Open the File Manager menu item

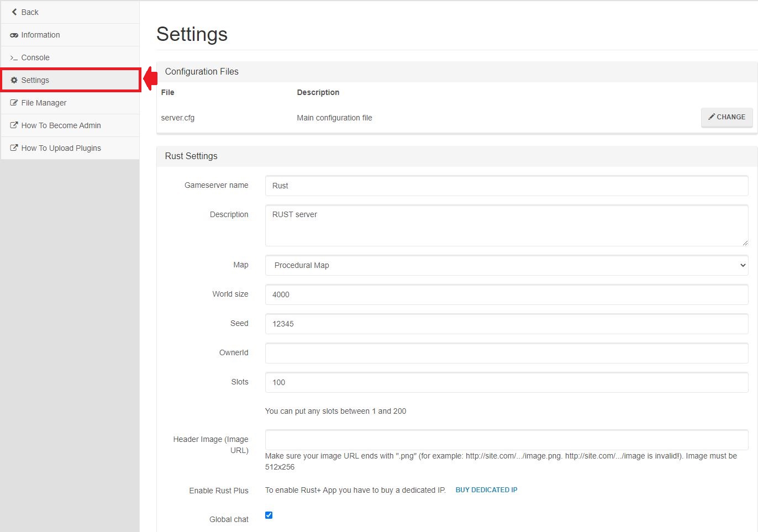(70, 103)
